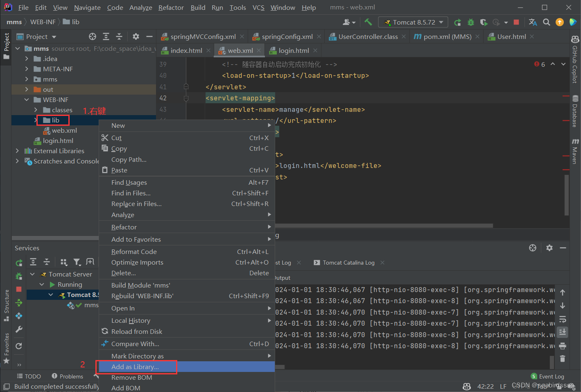The height and width of the screenshot is (392, 581).
Task: Close the UserController.class tab
Action: 404,36
